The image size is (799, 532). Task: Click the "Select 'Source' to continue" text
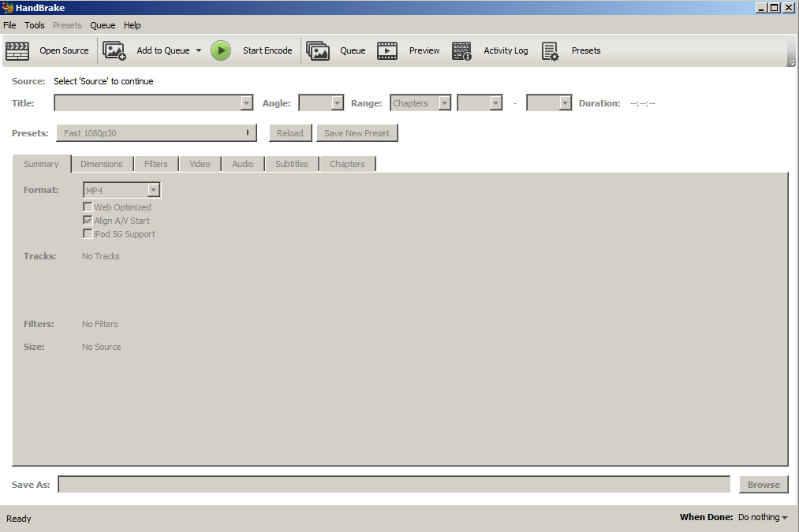(103, 81)
